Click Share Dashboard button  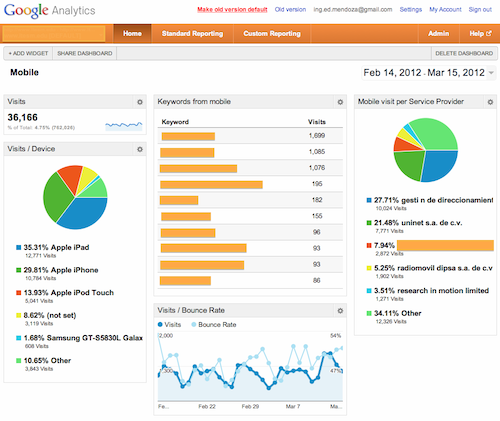85,53
